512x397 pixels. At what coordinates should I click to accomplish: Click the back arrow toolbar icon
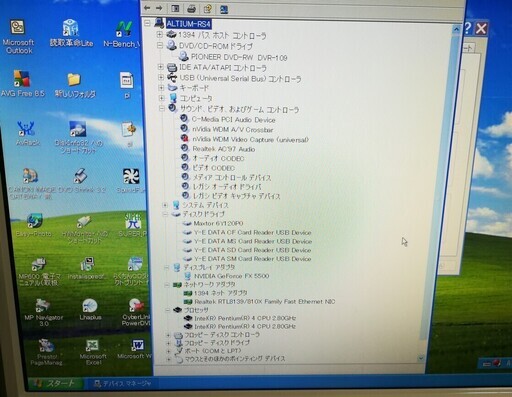point(147,8)
